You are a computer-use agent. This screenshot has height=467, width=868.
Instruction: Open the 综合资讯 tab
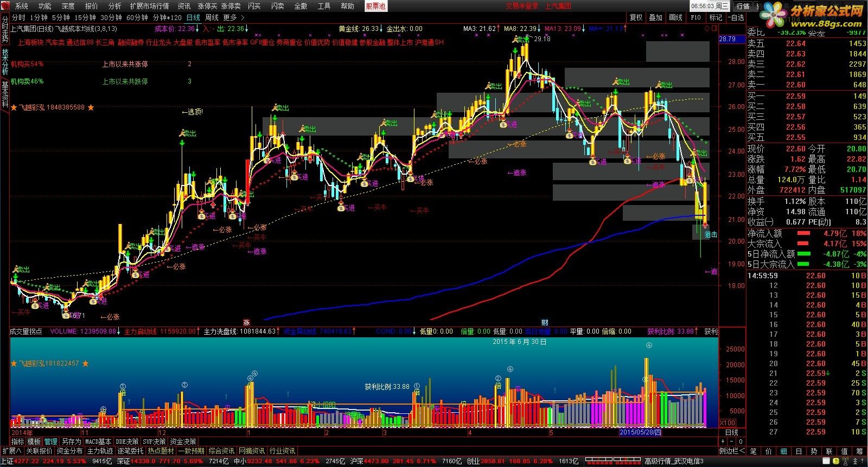tap(222, 451)
